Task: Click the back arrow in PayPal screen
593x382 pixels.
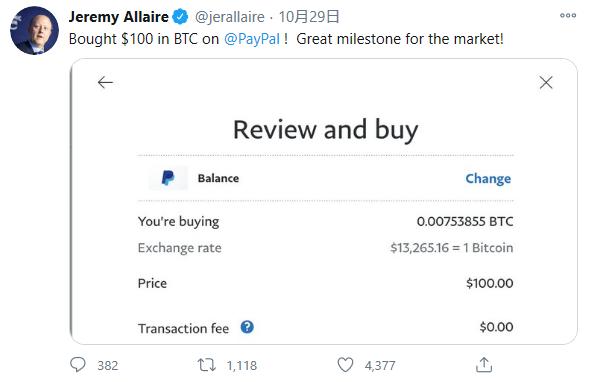Action: coord(105,82)
